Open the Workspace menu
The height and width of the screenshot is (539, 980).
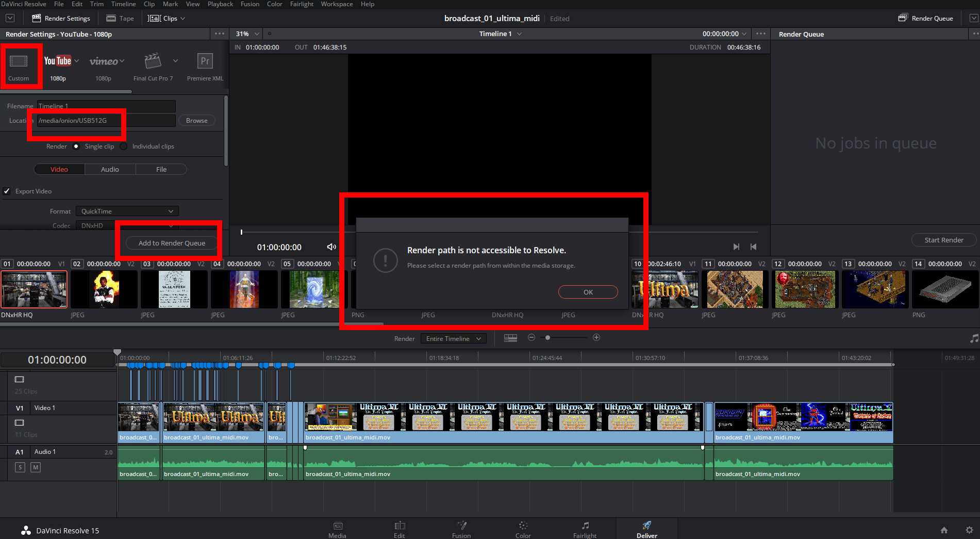pos(337,4)
